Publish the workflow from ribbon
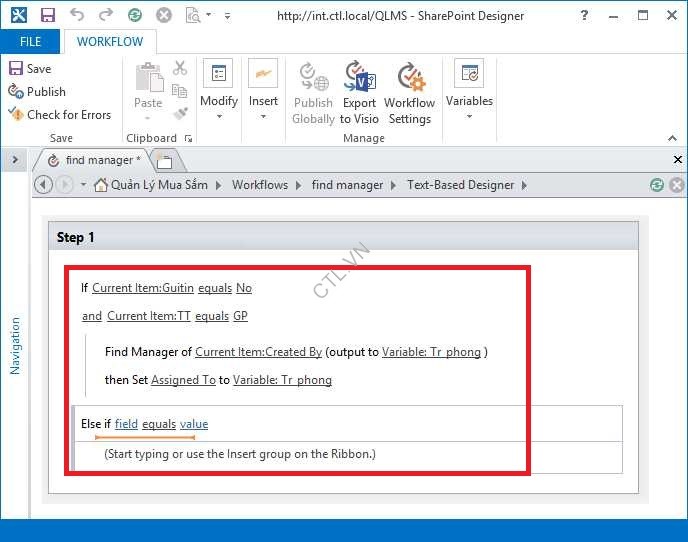 (36, 91)
